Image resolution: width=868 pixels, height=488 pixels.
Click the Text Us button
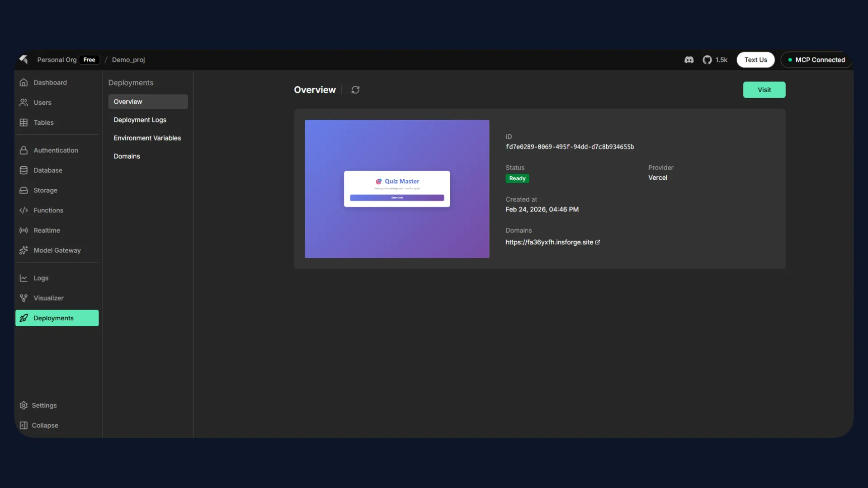click(755, 60)
